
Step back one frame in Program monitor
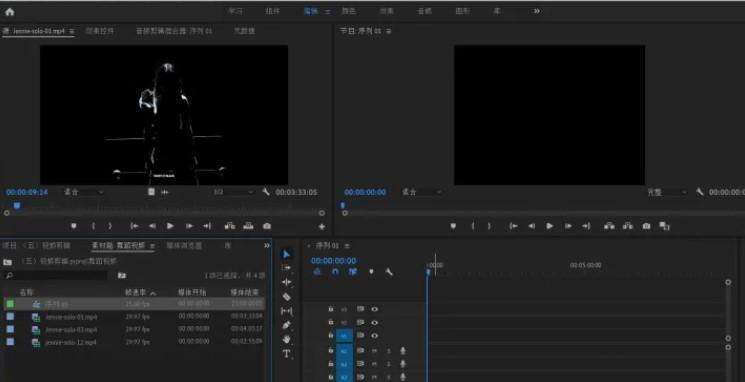click(x=532, y=226)
